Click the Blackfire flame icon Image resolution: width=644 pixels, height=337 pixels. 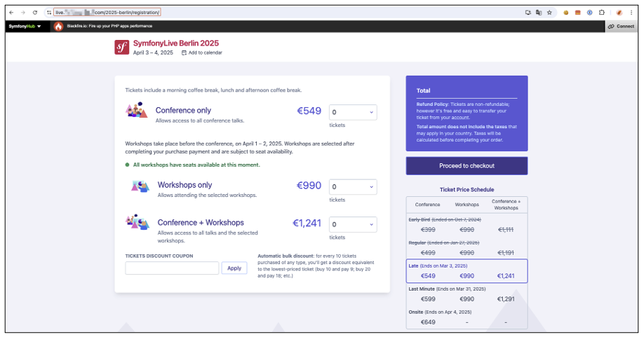59,26
